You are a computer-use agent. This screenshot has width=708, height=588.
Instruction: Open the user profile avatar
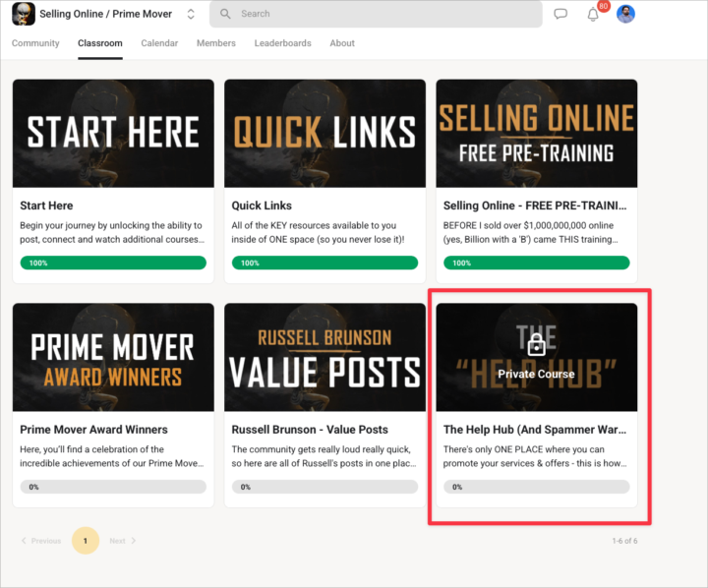(x=625, y=14)
